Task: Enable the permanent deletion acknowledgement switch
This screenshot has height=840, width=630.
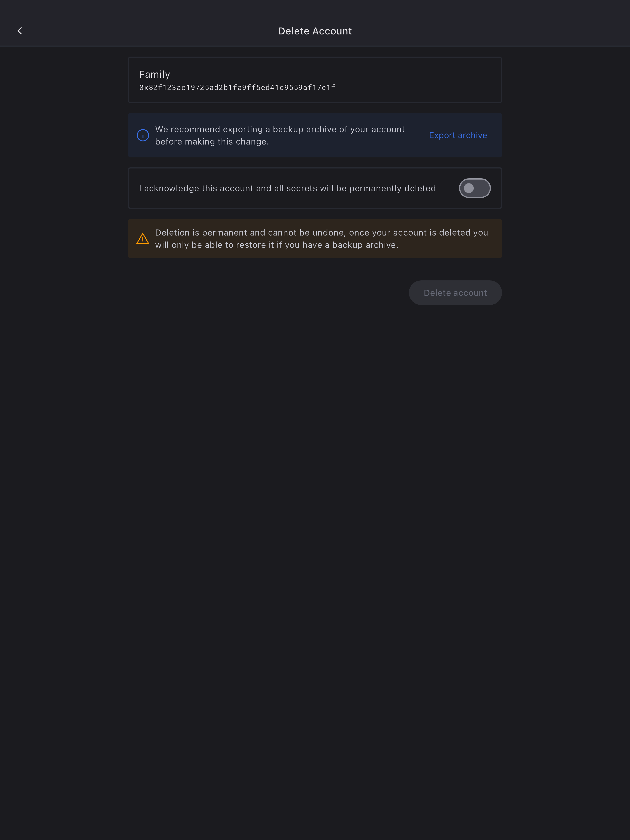Action: 475,188
